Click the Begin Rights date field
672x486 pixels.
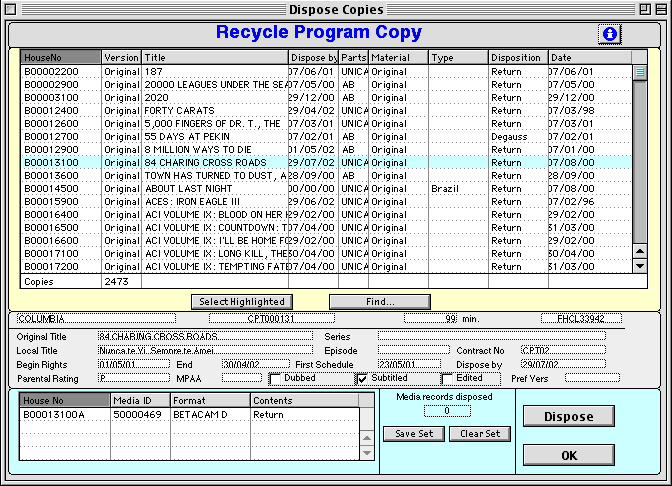134,364
